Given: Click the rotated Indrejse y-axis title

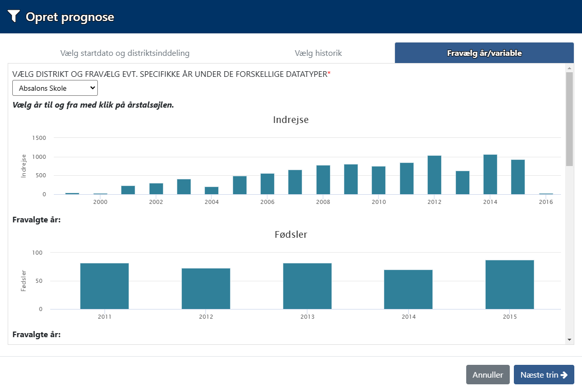Looking at the screenshot, I should click(24, 166).
